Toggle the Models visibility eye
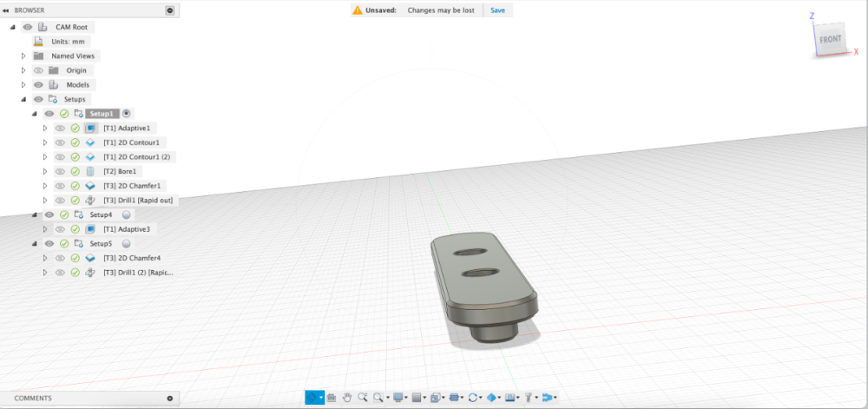This screenshot has width=868, height=409. pos(38,85)
